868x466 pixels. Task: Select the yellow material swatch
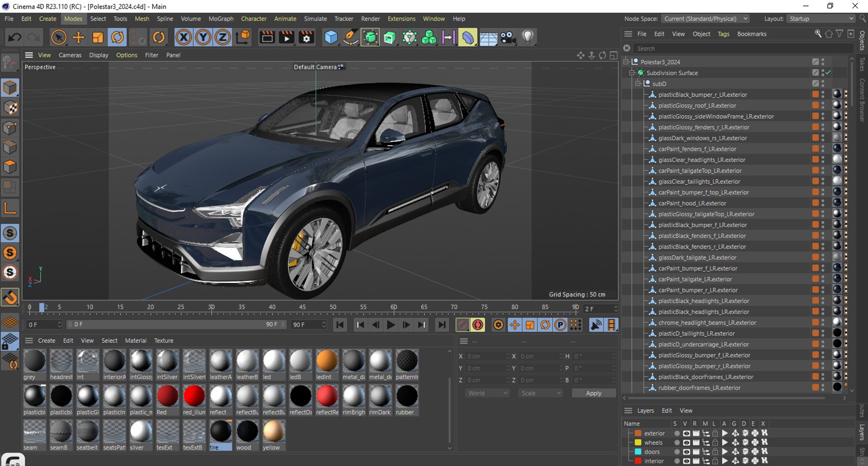[274, 435]
